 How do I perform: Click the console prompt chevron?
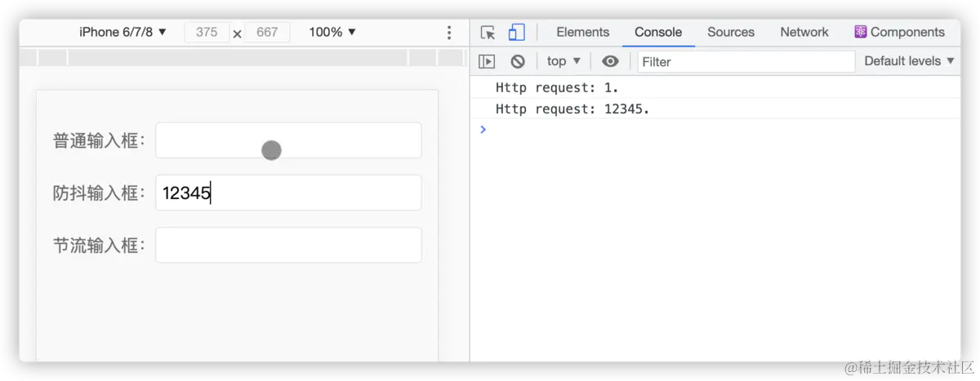(483, 129)
